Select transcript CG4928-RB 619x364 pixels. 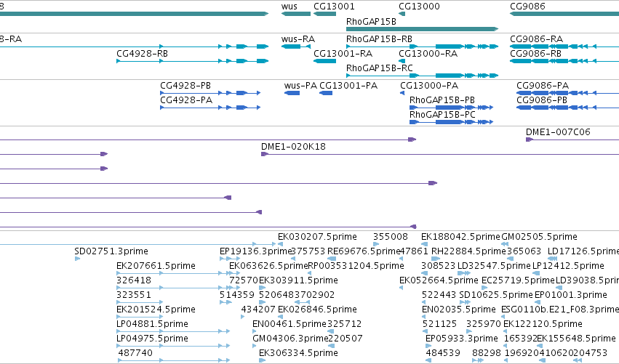point(142,54)
